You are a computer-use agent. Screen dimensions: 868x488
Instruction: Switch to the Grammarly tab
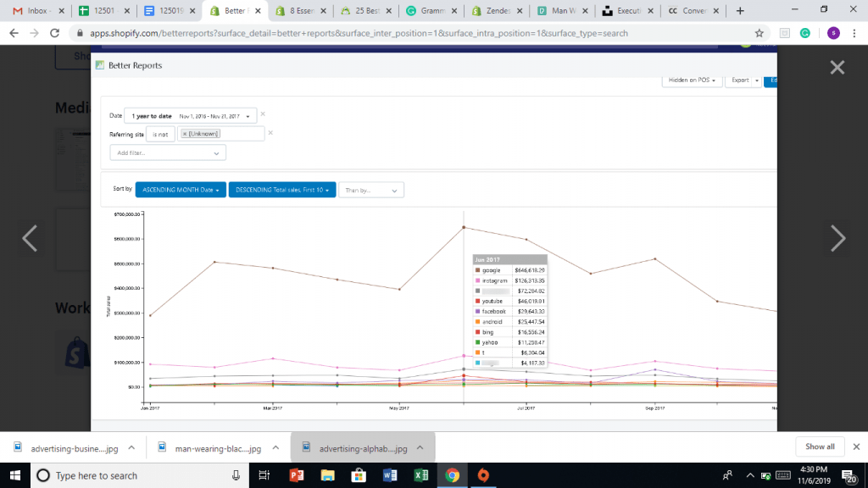point(431,10)
